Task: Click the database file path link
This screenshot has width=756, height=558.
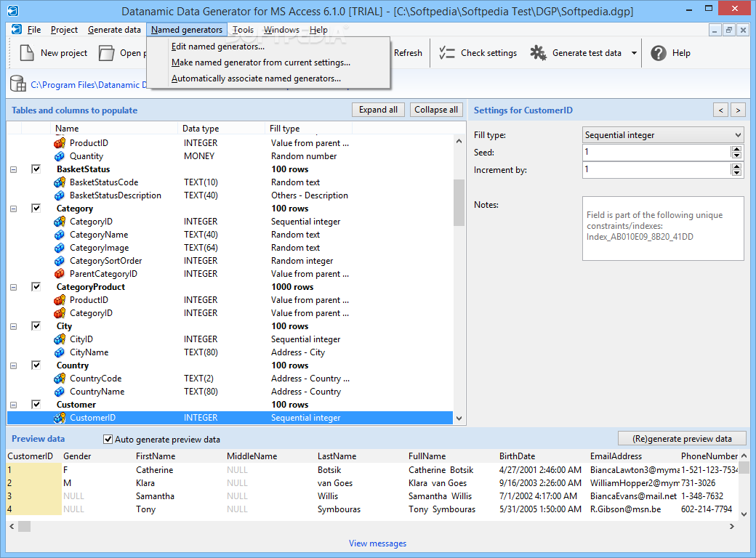Action: [x=88, y=85]
